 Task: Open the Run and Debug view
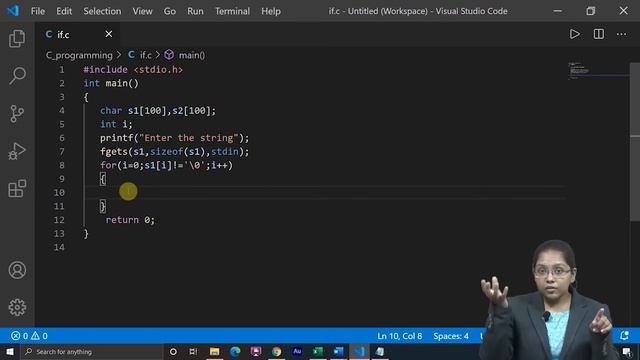click(x=17, y=151)
